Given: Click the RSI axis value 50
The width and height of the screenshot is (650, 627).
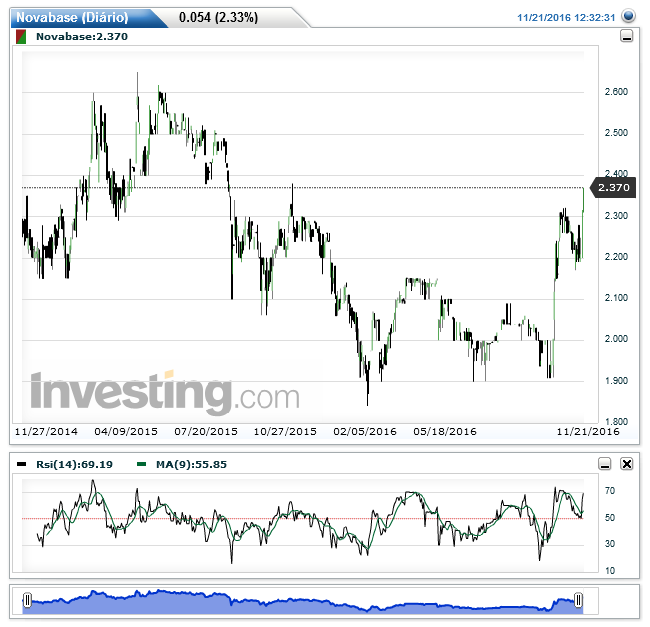Looking at the screenshot, I should 610,517.
